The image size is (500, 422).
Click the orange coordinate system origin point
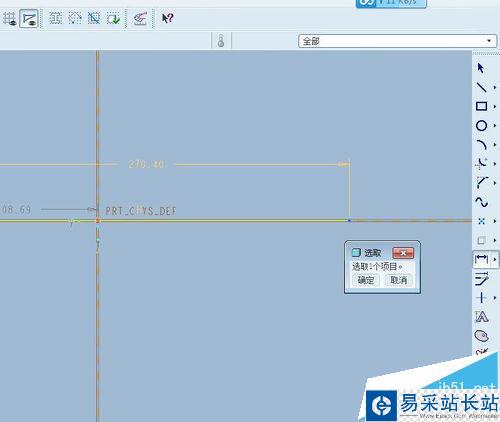[x=98, y=221]
